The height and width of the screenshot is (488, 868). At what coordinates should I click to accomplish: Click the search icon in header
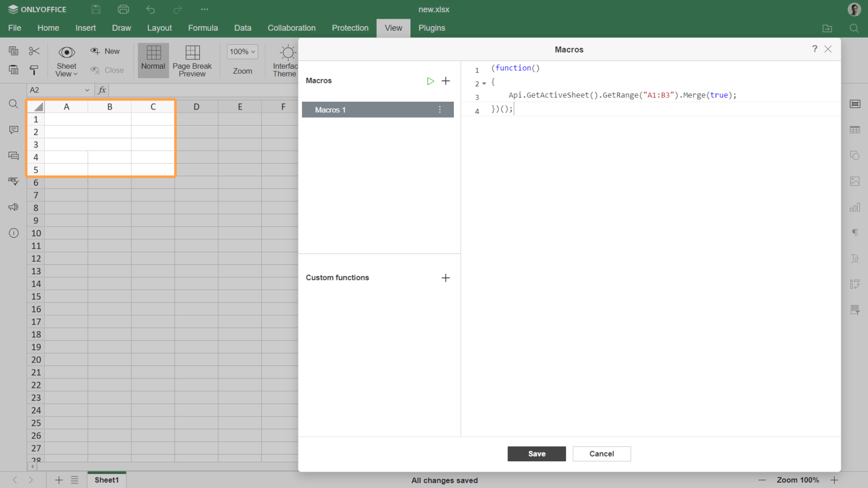pos(854,28)
